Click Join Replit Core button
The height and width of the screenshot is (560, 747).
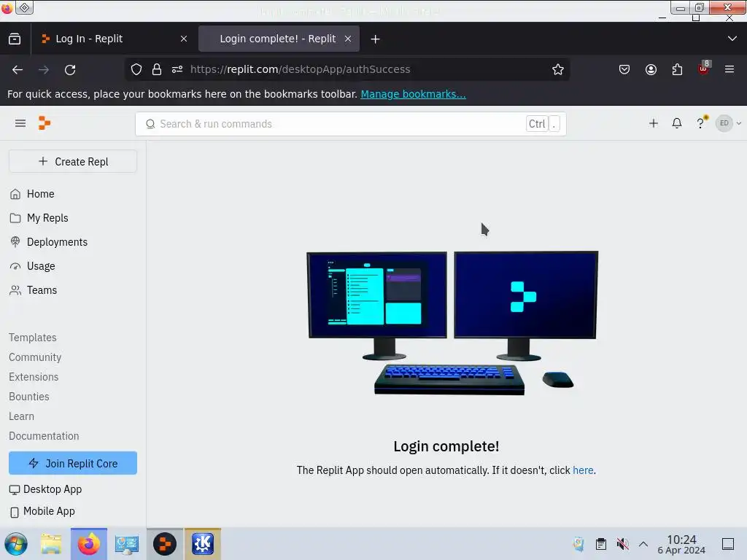coord(73,463)
